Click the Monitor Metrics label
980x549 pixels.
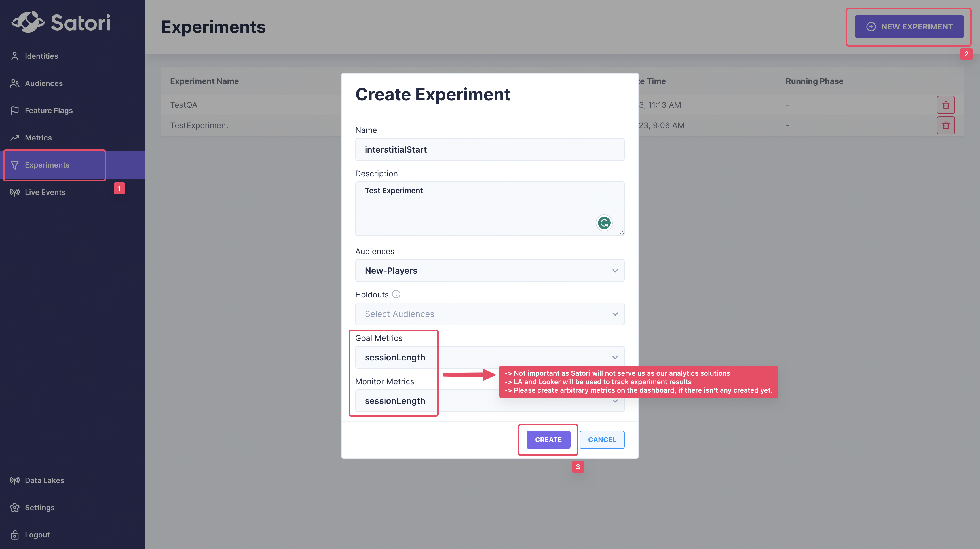pos(385,381)
